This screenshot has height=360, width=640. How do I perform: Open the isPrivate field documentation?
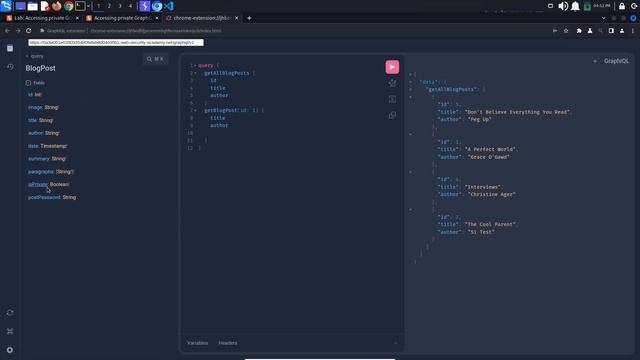point(38,184)
